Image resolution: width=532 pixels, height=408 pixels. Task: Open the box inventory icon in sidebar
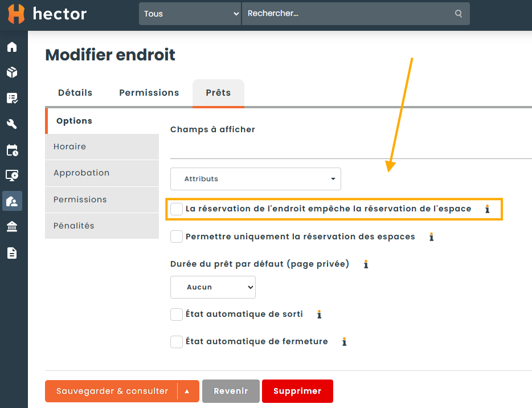coord(12,72)
